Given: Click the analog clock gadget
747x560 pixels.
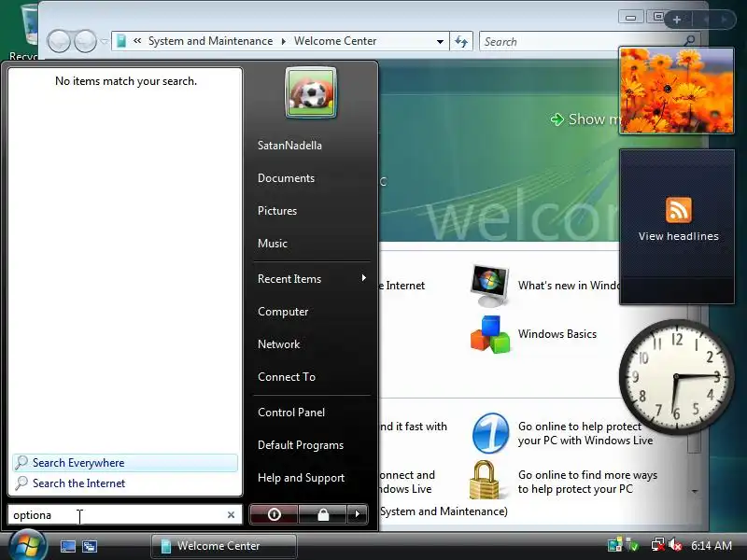Looking at the screenshot, I should click(x=676, y=377).
